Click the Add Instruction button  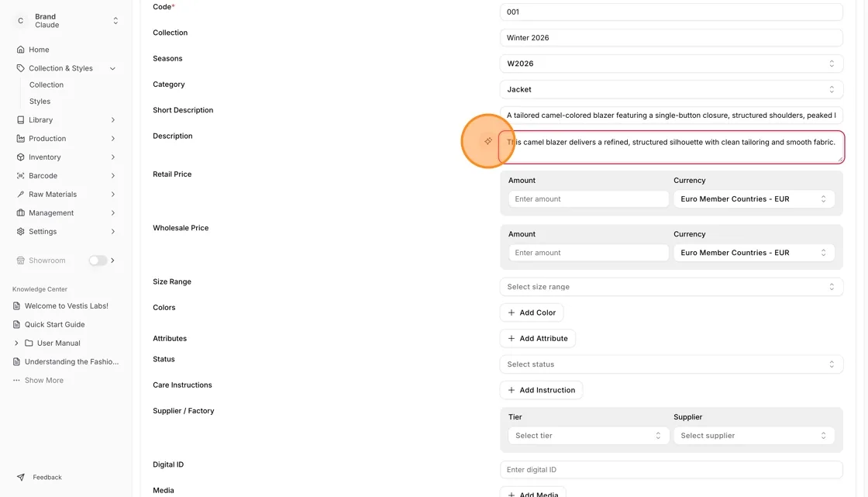(x=541, y=390)
